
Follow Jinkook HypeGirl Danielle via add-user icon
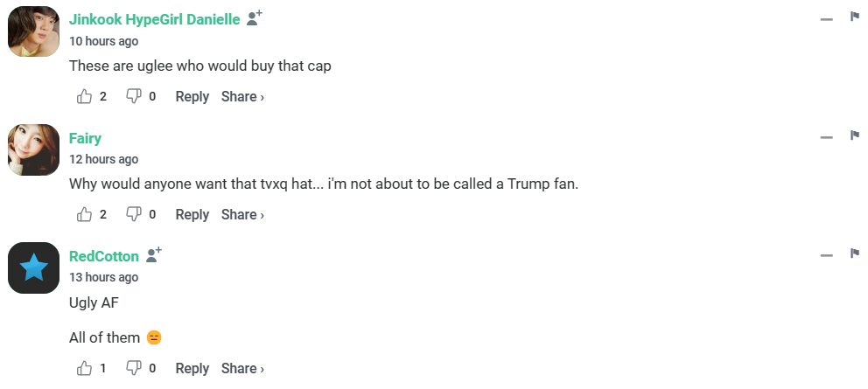coord(255,18)
